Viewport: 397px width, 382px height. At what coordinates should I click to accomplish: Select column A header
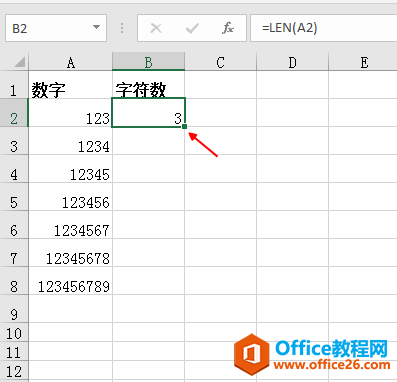(70, 62)
